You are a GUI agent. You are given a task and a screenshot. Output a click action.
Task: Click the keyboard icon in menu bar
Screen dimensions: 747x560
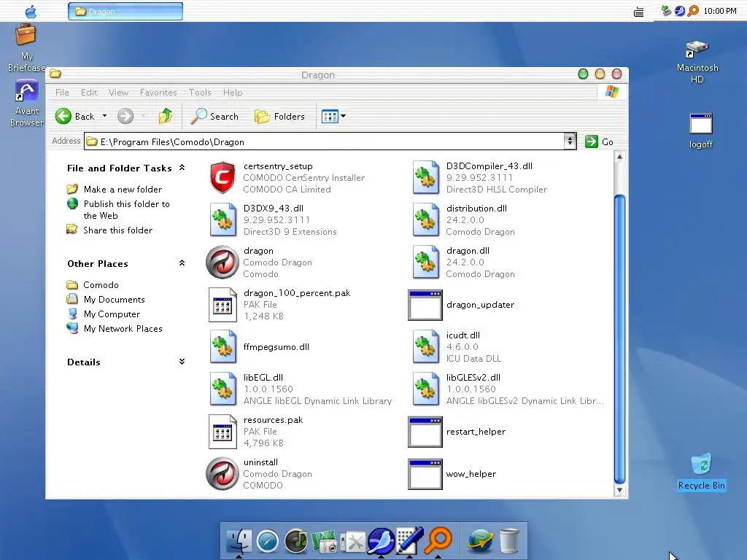pyautogui.click(x=639, y=12)
